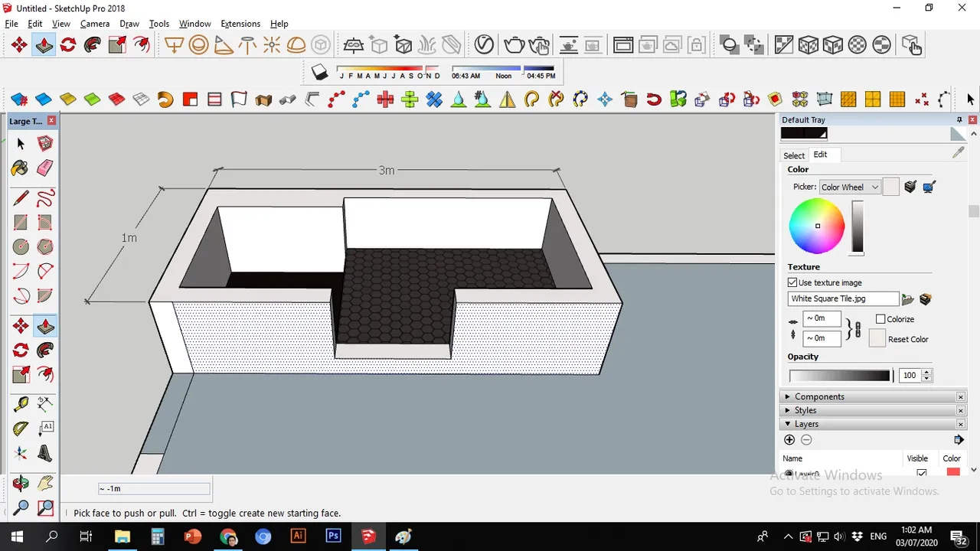Choose the Rectangle tool
The image size is (980, 551).
click(21, 223)
